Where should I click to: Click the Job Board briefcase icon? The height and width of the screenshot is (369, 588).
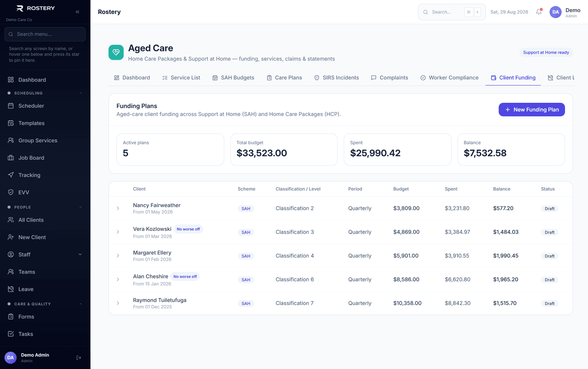[x=11, y=158]
